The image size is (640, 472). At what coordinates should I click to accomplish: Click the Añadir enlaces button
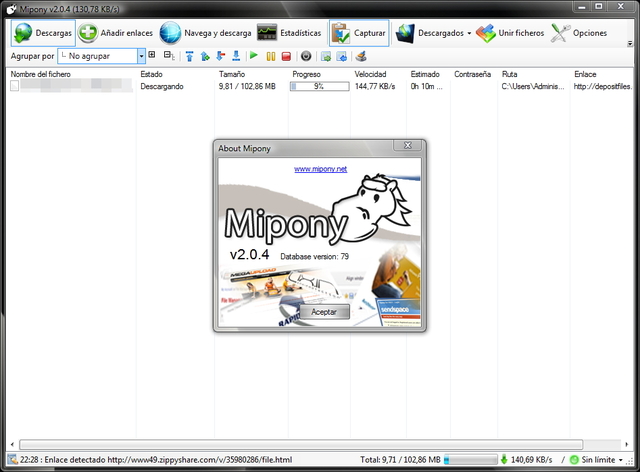click(116, 33)
